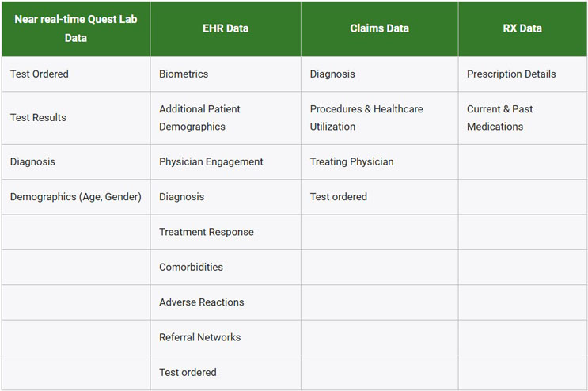Select the RX Data column header
Image resolution: width=588 pixels, height=391 pixels.
522,28
